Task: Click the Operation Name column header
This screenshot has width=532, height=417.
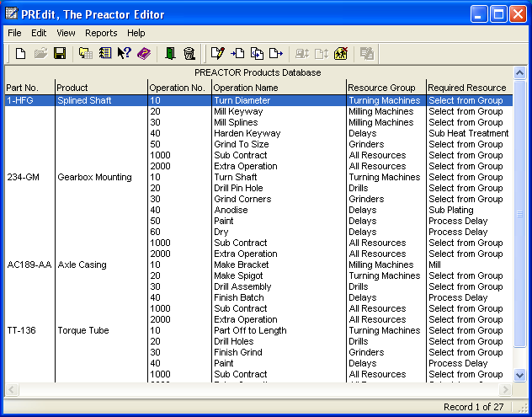Action: (x=279, y=88)
